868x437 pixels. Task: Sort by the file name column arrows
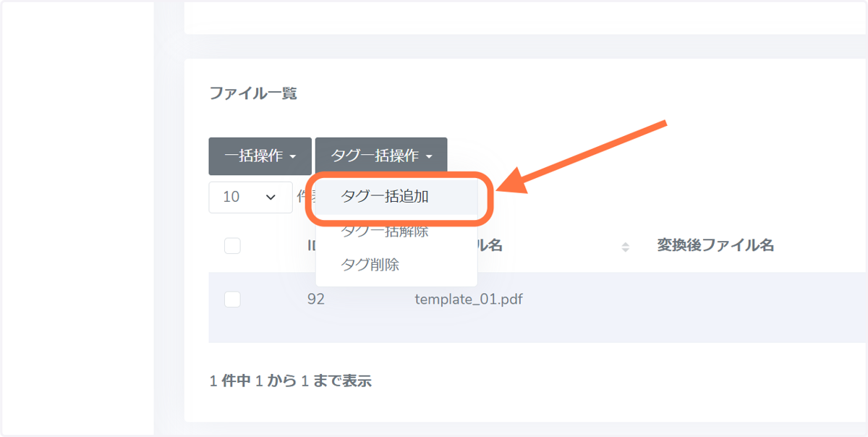(x=625, y=247)
